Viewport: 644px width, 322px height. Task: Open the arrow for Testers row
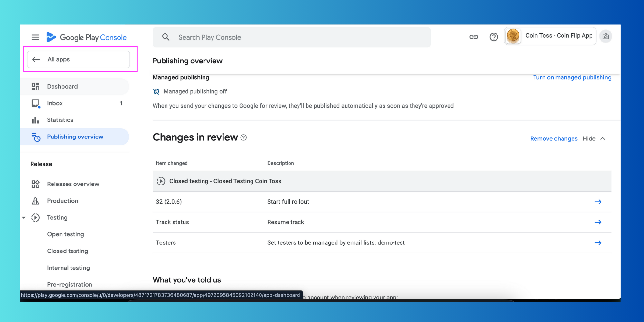coord(598,243)
